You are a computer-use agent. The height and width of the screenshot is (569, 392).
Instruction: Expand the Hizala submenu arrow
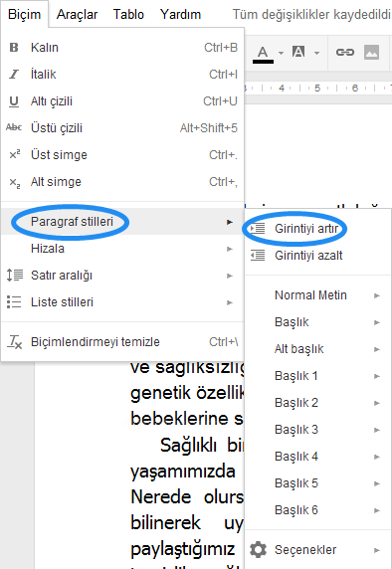click(x=230, y=249)
